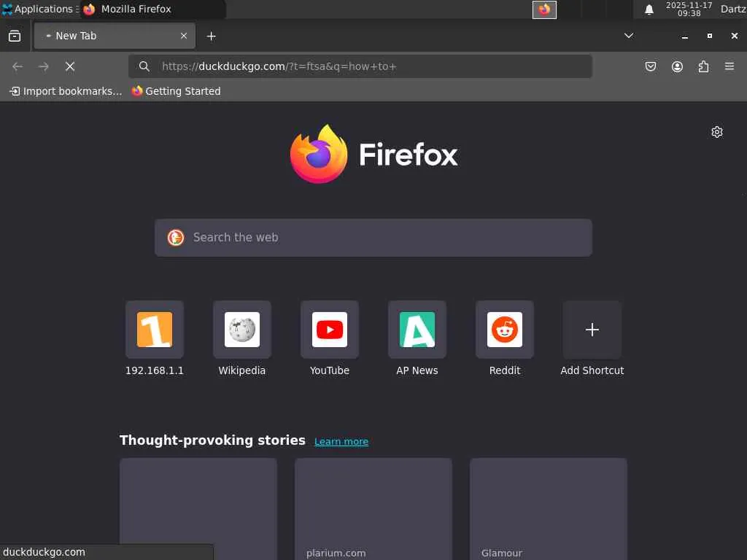Viewport: 747px width, 560px height.
Task: Click the notification bell in panel
Action: (649, 9)
